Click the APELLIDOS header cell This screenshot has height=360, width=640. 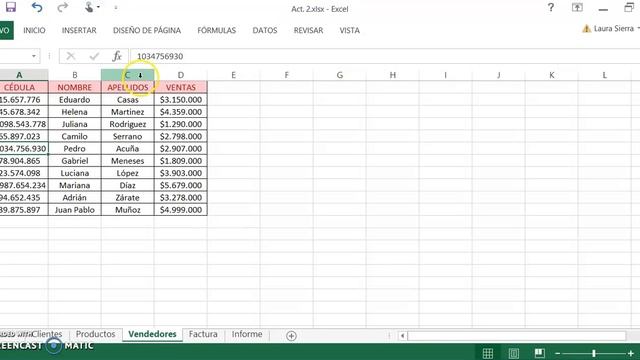pyautogui.click(x=128, y=87)
